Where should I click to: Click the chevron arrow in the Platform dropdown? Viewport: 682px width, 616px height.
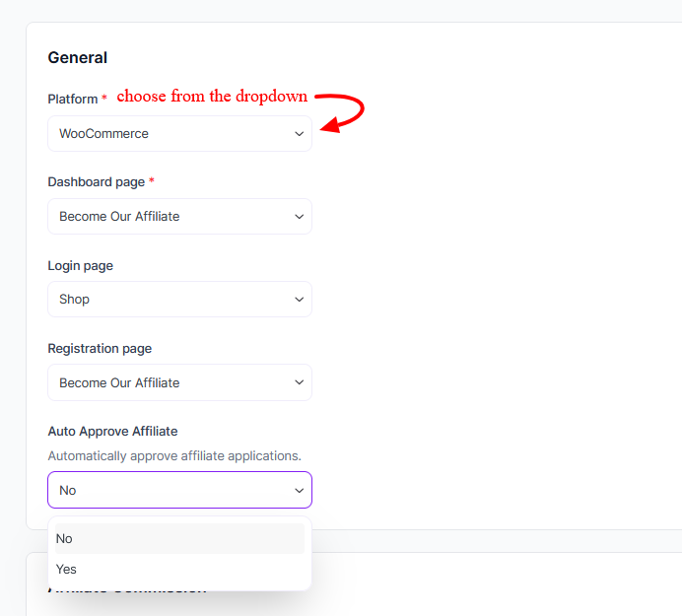[x=300, y=134]
